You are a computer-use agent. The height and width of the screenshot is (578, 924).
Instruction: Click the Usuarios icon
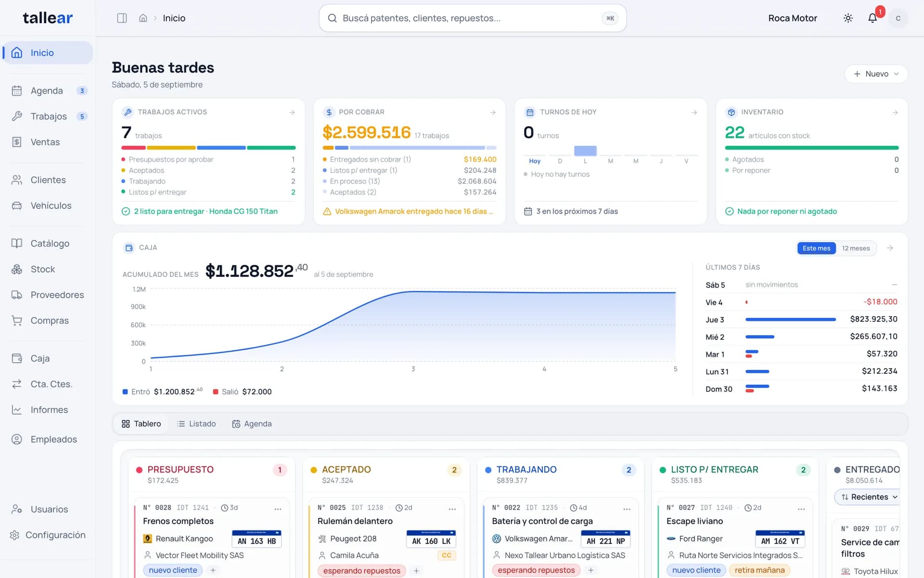[17, 509]
